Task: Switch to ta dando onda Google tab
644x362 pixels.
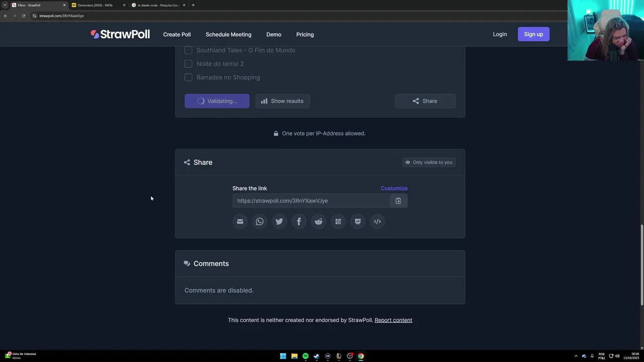Action: [158, 5]
